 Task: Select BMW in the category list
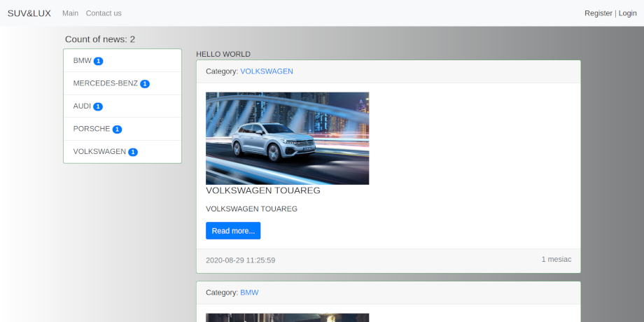point(82,61)
